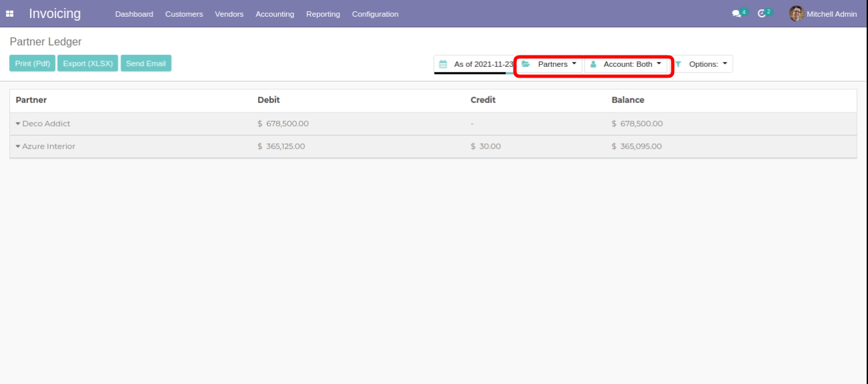Click the folder icon beside Partners

click(x=526, y=64)
